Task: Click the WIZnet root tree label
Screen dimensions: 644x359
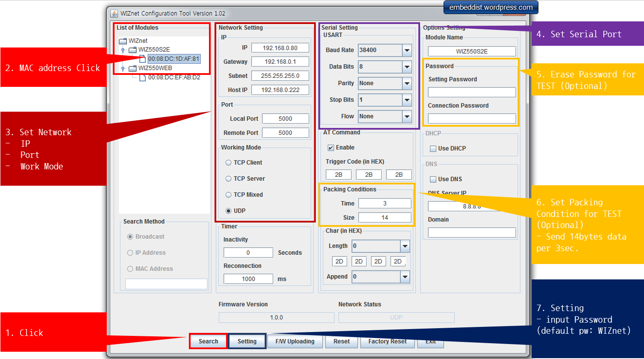Action: point(138,41)
